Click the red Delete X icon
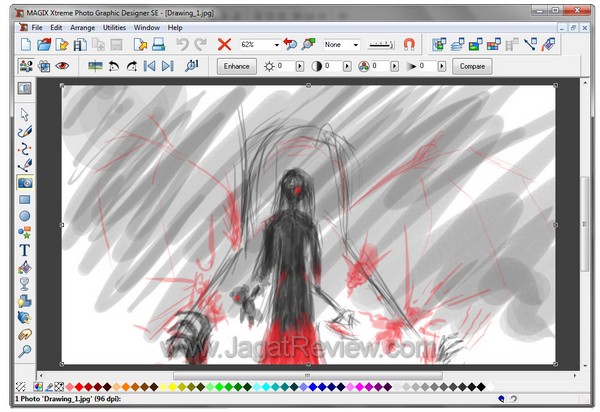600x412 pixels. pos(225,45)
